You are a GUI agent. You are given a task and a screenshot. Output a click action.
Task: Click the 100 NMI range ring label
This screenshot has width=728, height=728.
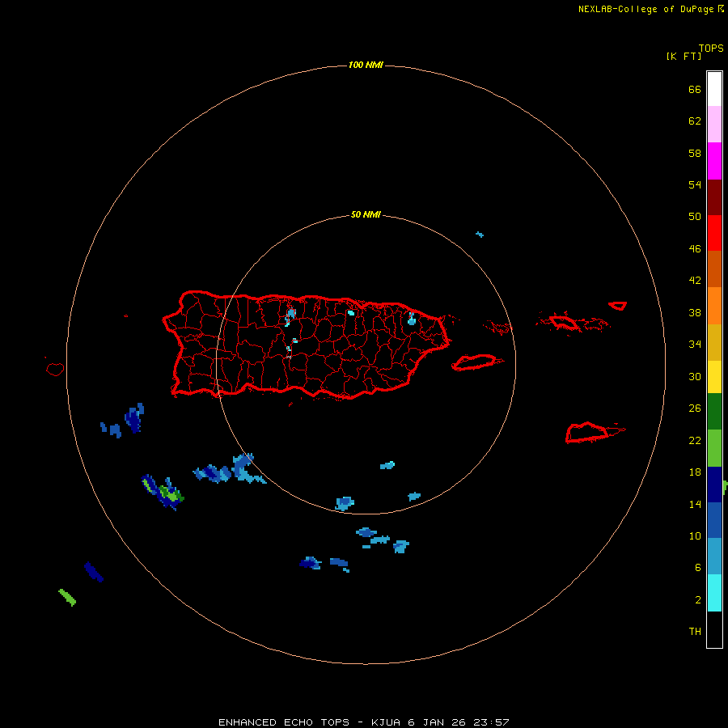pyautogui.click(x=366, y=65)
